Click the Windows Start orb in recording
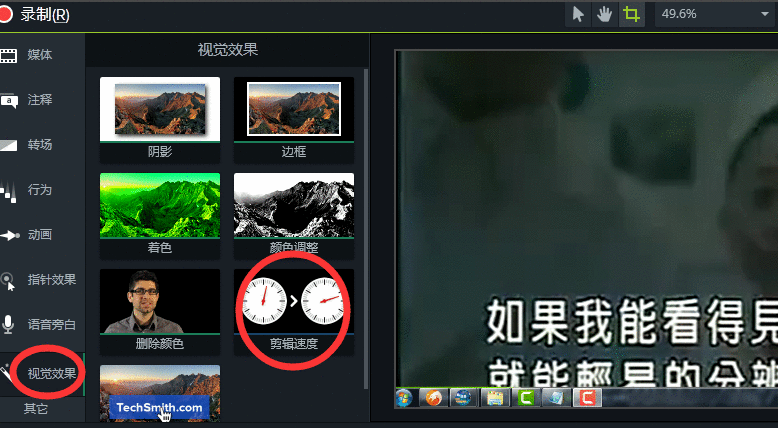 [x=404, y=398]
